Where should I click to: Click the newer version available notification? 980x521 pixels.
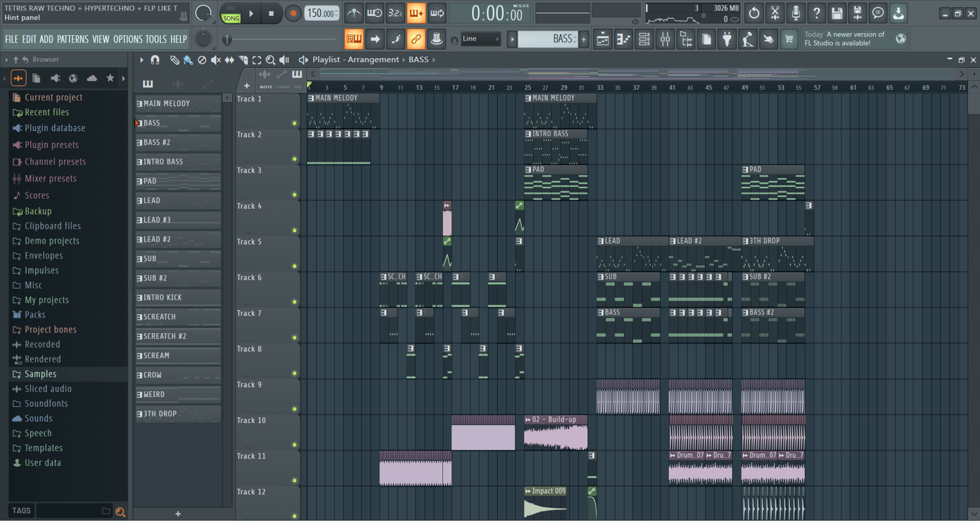pos(855,39)
